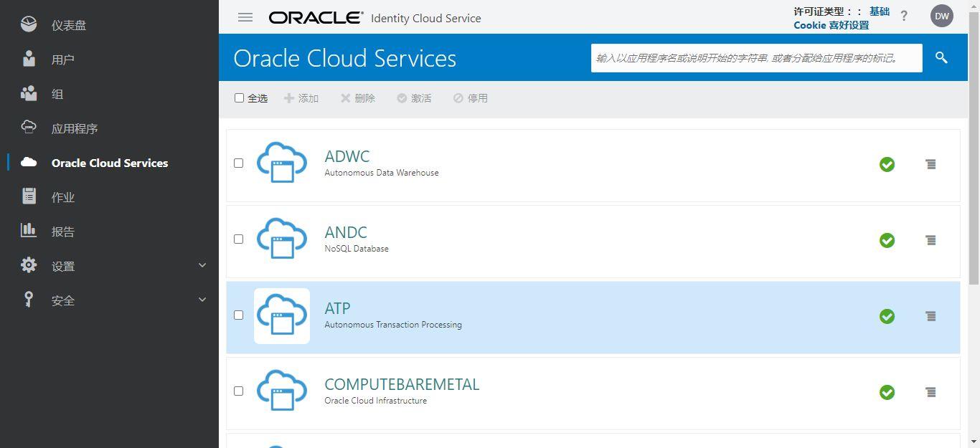Click the 'Autonomous Data Warehouse' description

[x=382, y=173]
